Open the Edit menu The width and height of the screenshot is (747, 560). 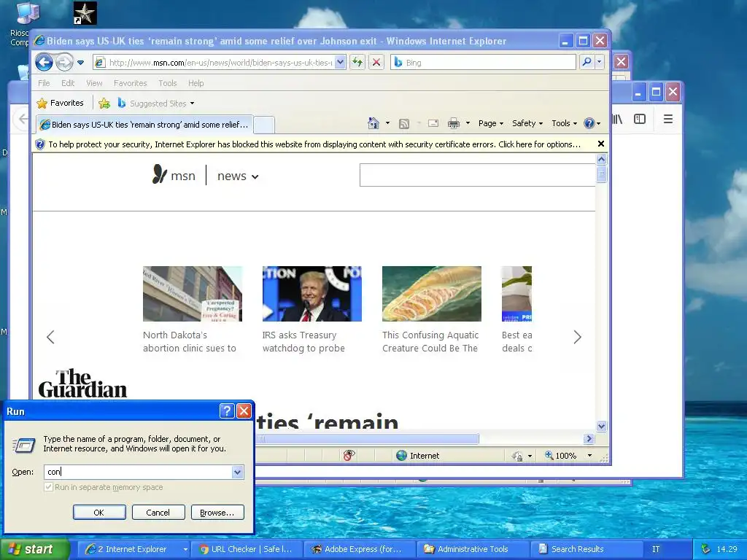(x=68, y=83)
